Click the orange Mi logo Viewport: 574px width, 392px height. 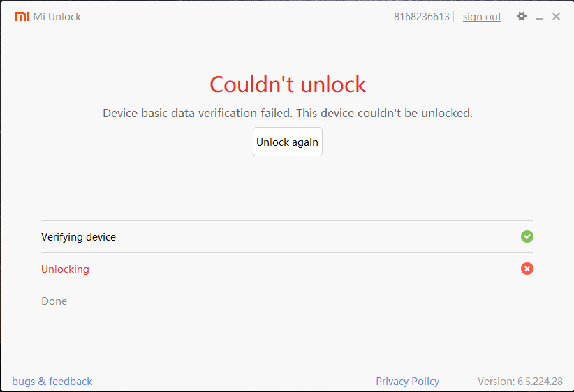22,17
